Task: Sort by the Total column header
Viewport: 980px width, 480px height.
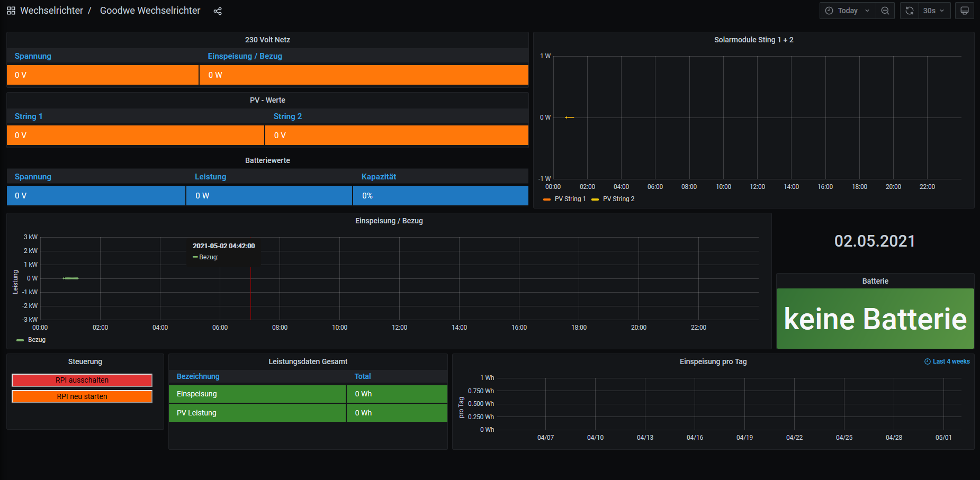Action: 363,376
